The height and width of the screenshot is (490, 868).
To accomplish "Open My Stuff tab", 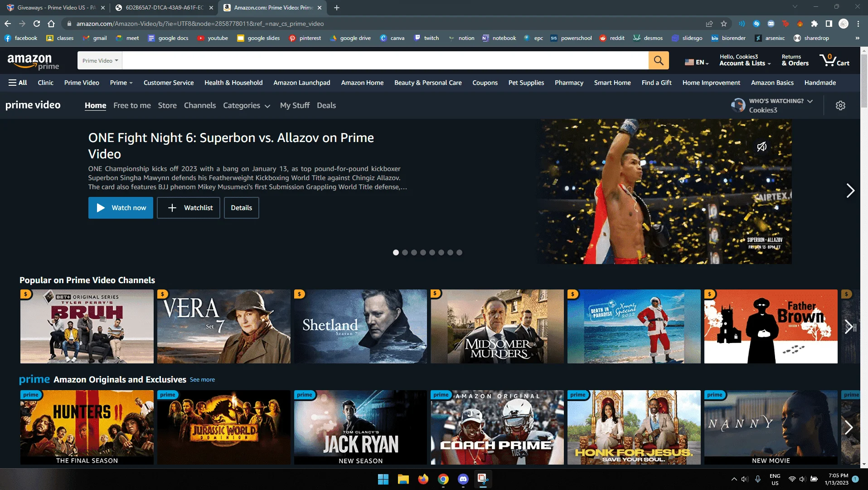I will [295, 105].
